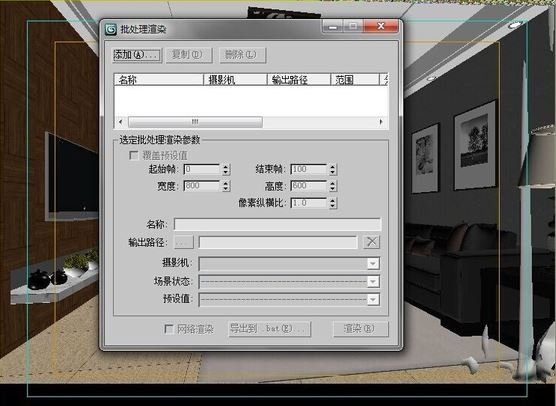This screenshot has width=556, height=406.
Task: Click the 像素纵横比 spinner arrows
Action: (332, 203)
